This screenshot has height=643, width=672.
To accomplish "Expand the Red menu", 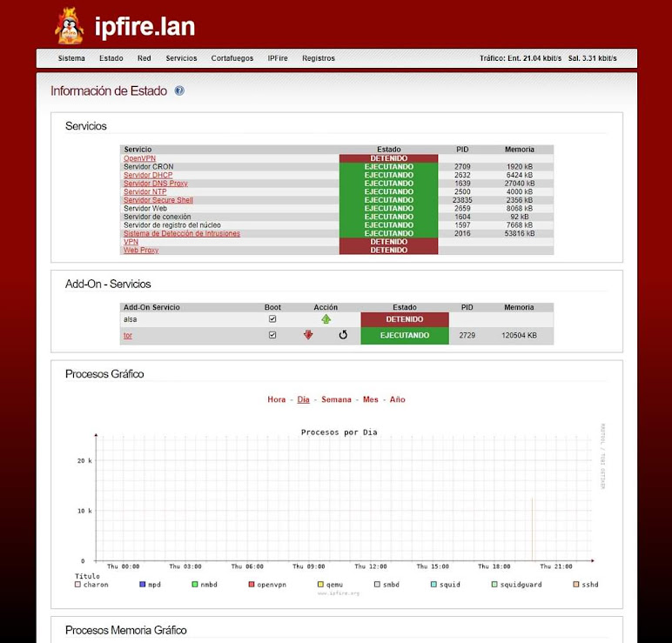I will click(x=144, y=58).
